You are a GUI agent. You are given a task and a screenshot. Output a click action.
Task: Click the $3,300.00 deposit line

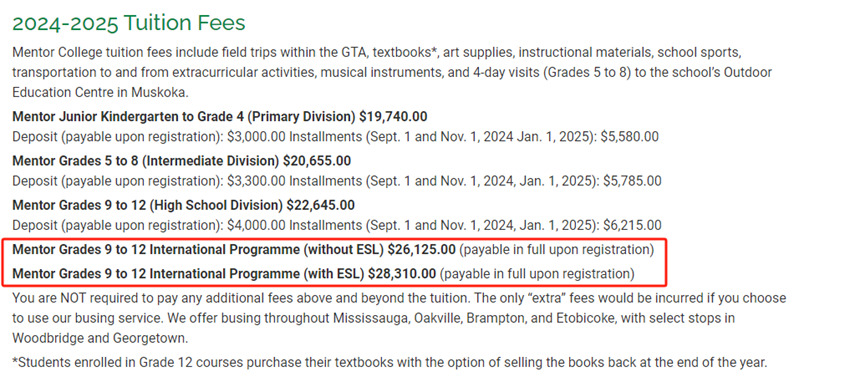point(337,181)
